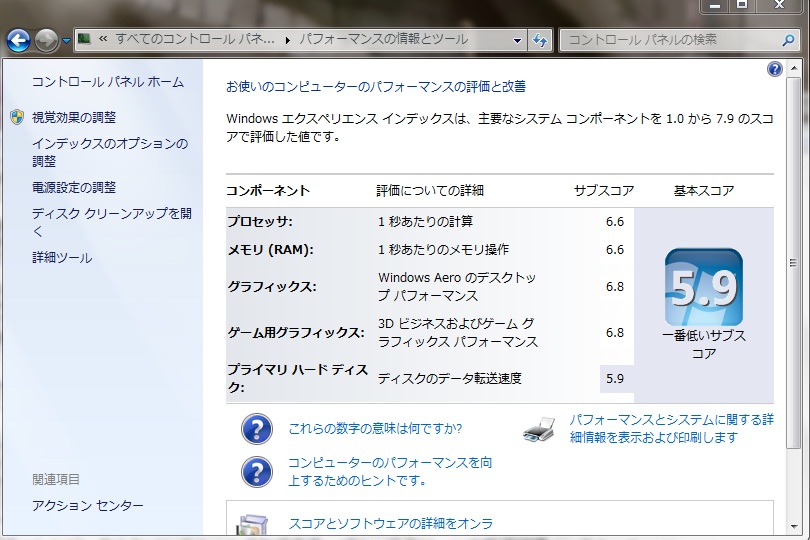Click the scrollbar up arrow
The height and width of the screenshot is (540, 810).
pyautogui.click(x=793, y=69)
